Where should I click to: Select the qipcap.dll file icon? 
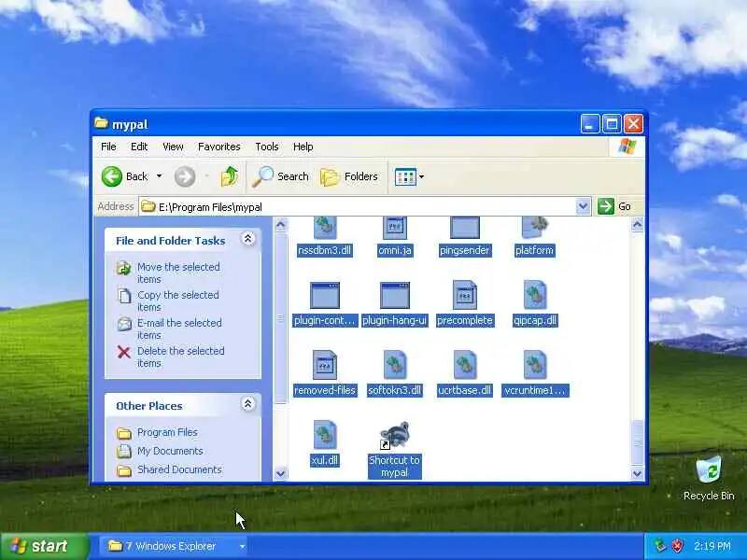coord(534,296)
